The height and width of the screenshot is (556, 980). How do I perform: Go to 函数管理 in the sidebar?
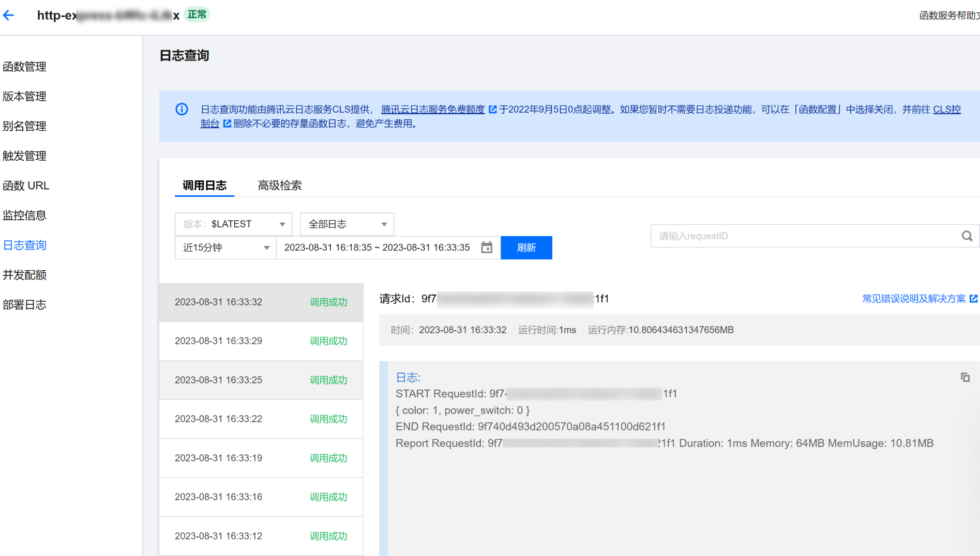click(25, 67)
